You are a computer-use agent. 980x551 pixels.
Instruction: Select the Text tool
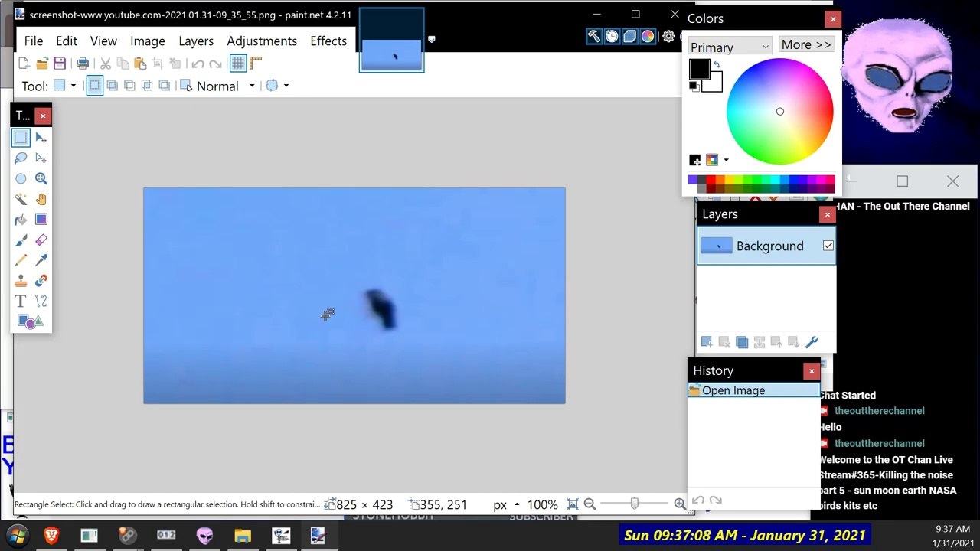(x=21, y=302)
